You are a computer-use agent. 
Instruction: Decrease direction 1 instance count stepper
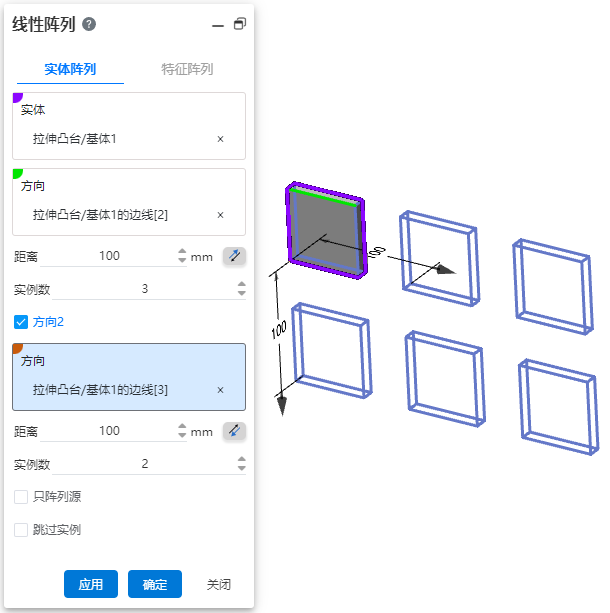[x=242, y=293]
